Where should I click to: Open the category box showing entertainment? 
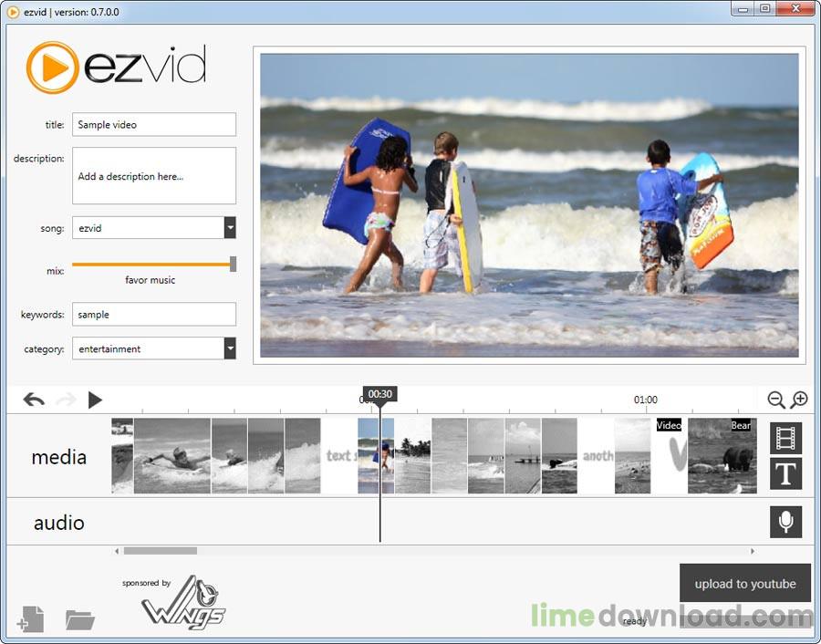154,348
